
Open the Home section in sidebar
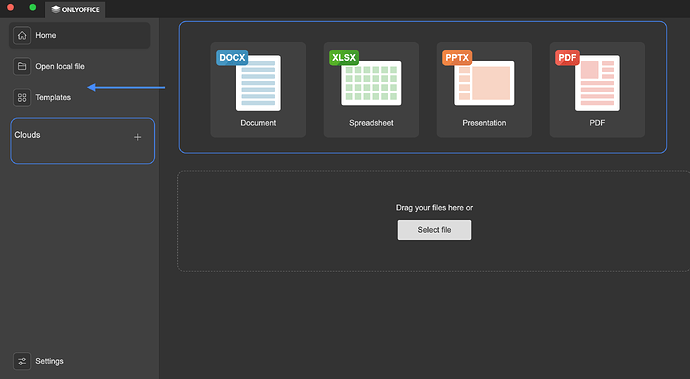tap(79, 35)
